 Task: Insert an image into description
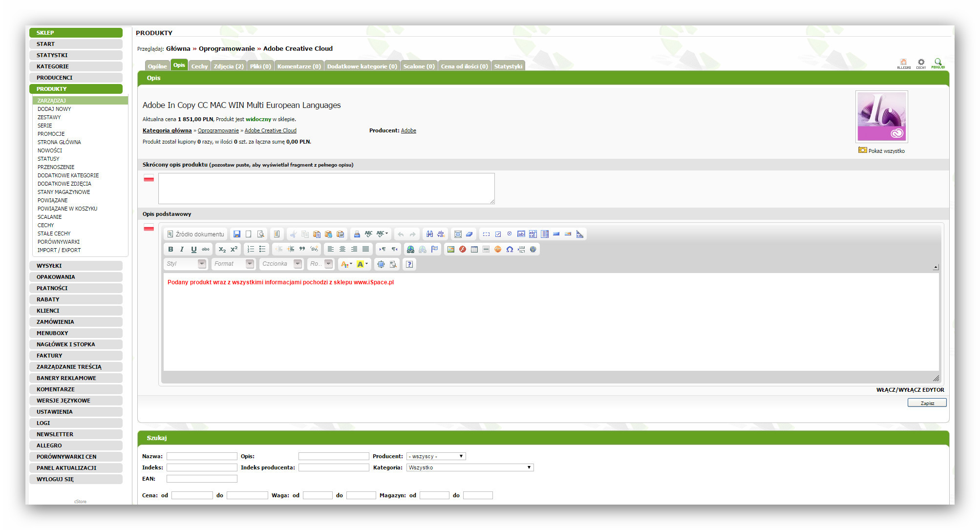pos(451,249)
